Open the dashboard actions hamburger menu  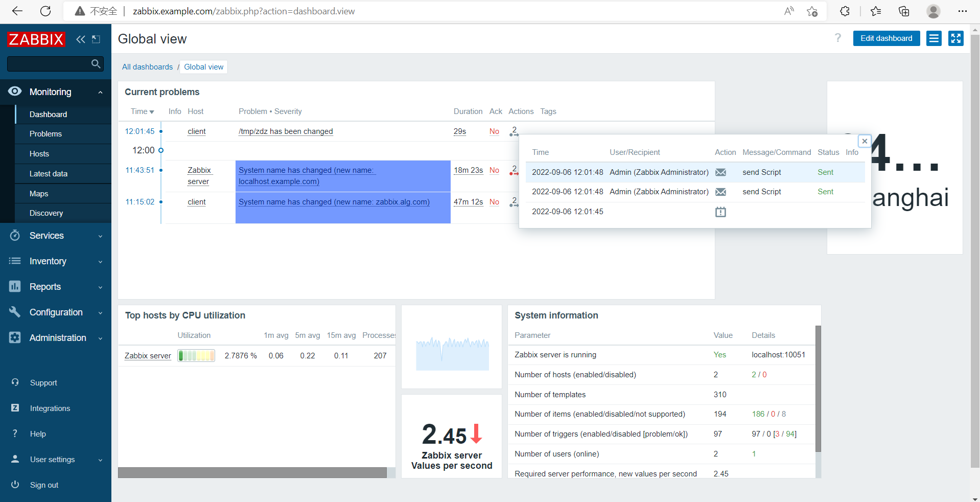click(x=934, y=38)
